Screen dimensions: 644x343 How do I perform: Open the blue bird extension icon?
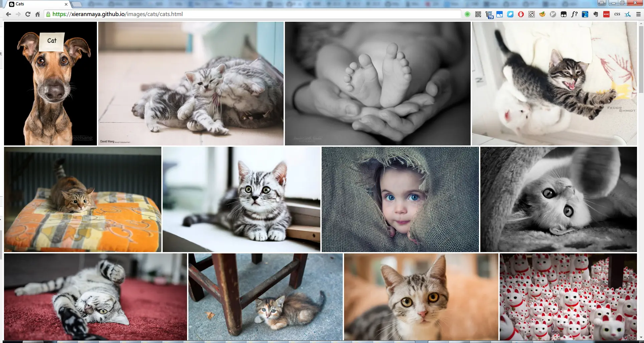coord(585,14)
